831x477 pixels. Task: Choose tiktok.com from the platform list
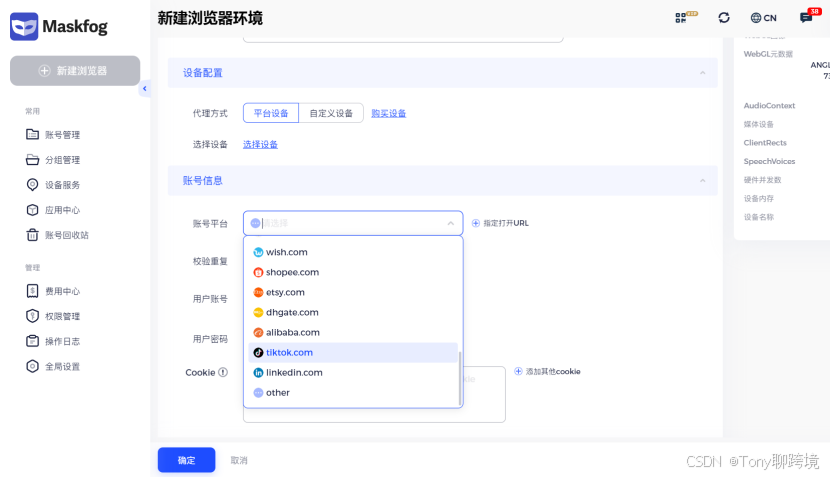pos(353,352)
